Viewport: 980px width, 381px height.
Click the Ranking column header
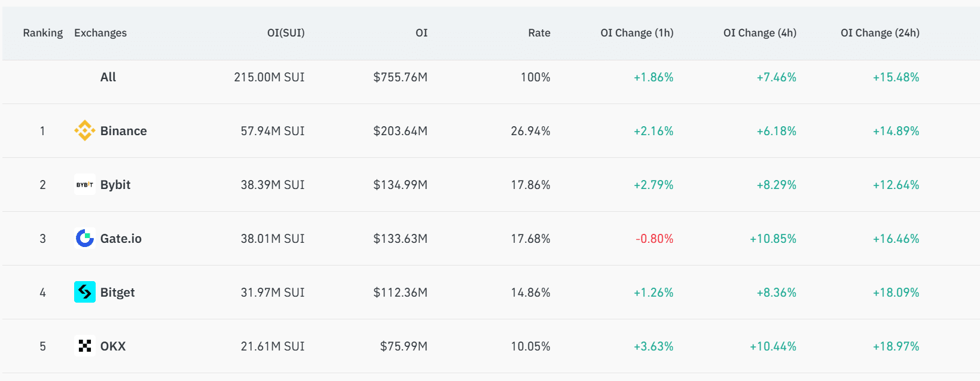coord(42,33)
